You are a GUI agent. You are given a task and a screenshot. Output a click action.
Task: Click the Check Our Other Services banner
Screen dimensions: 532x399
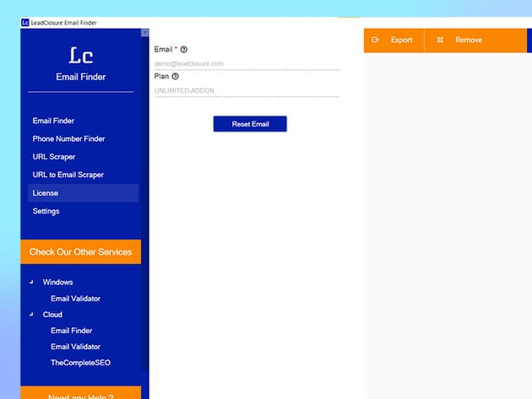80,251
